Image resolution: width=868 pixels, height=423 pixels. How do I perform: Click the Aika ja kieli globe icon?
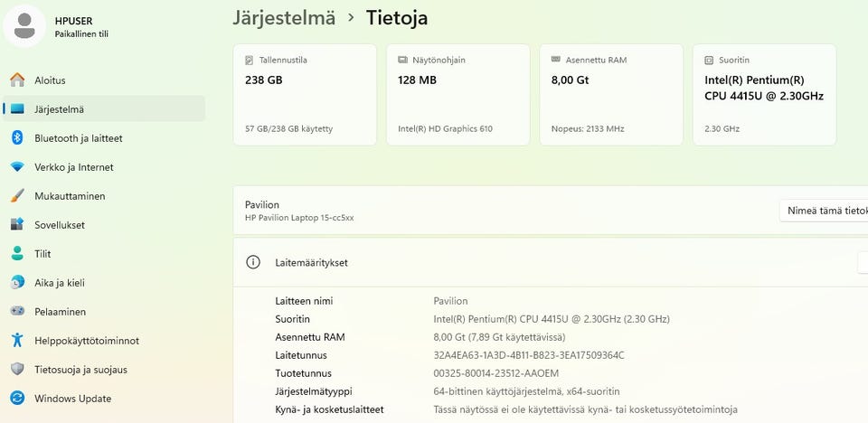(17, 283)
